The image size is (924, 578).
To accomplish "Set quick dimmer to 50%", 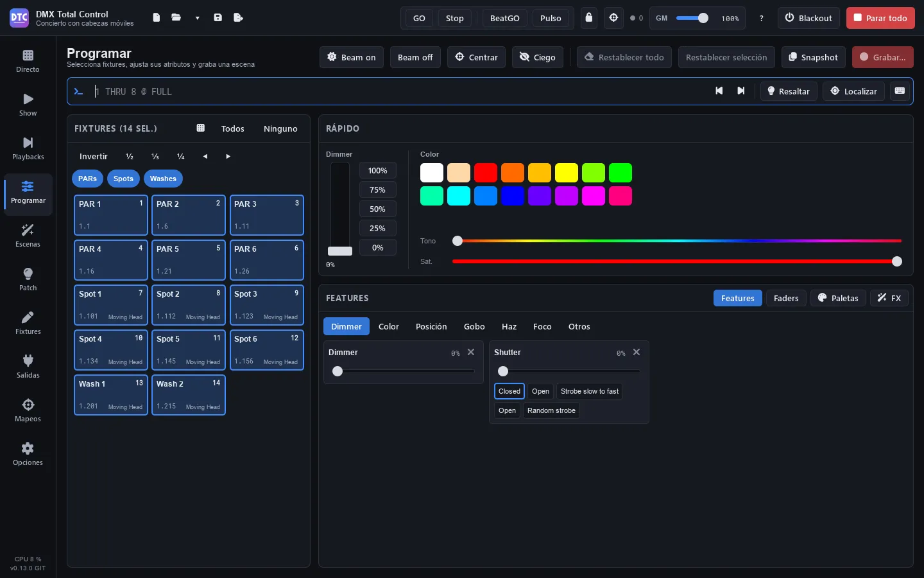I will tap(377, 209).
